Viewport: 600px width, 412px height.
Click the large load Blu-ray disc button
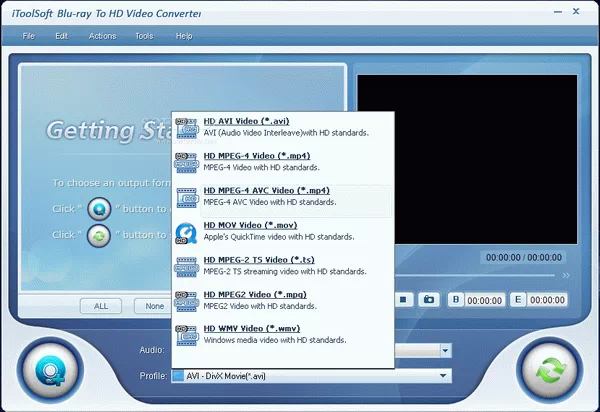pos(51,370)
